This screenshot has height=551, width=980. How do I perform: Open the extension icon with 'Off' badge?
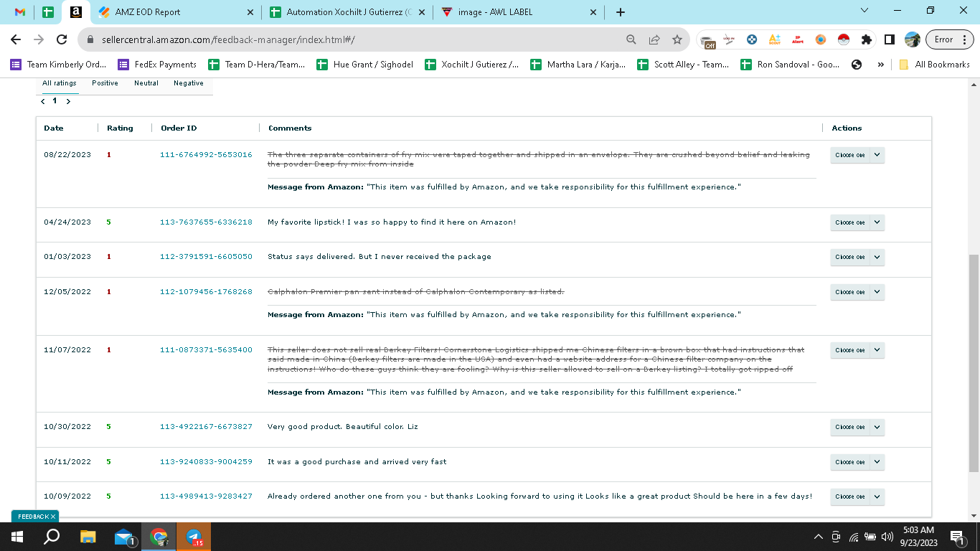[x=708, y=40]
